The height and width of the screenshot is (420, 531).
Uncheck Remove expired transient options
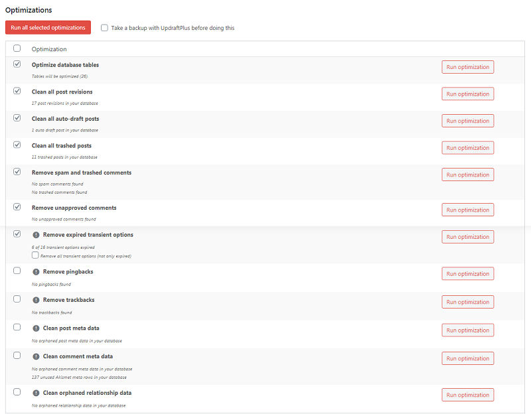pos(17,234)
